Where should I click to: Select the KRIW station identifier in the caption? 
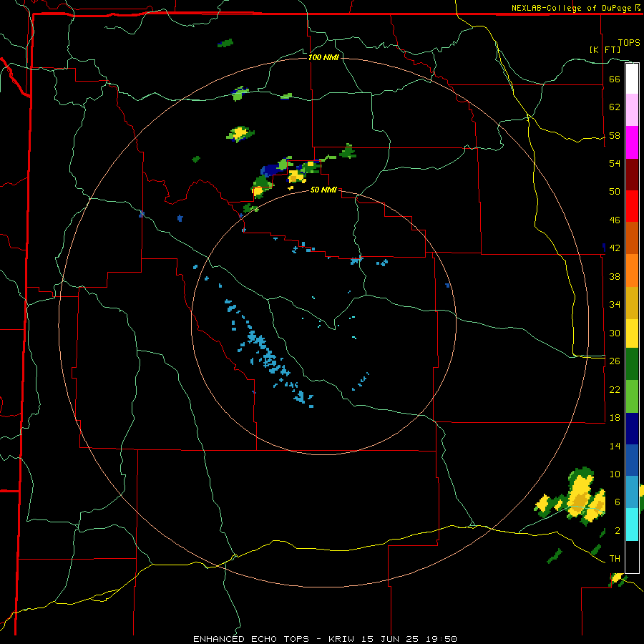click(x=342, y=639)
